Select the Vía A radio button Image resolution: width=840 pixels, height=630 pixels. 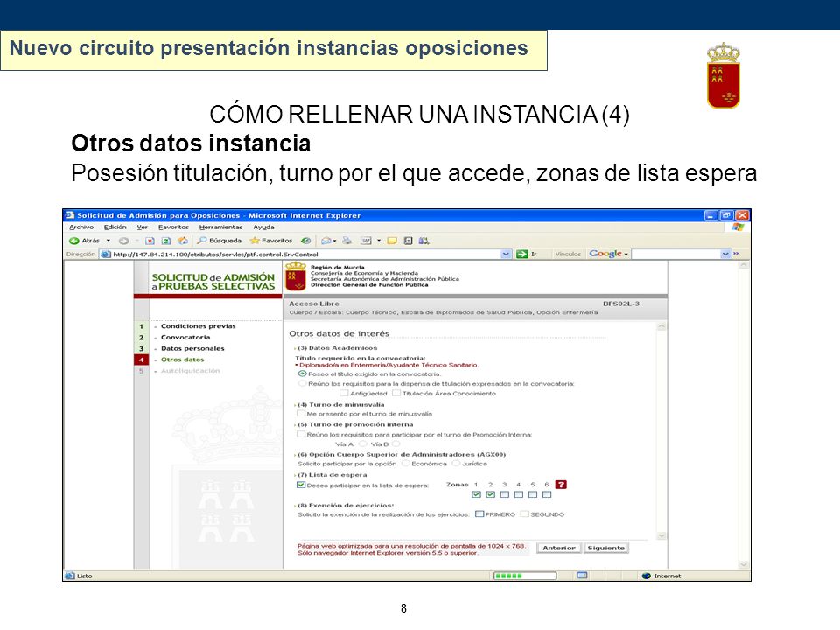(362, 444)
